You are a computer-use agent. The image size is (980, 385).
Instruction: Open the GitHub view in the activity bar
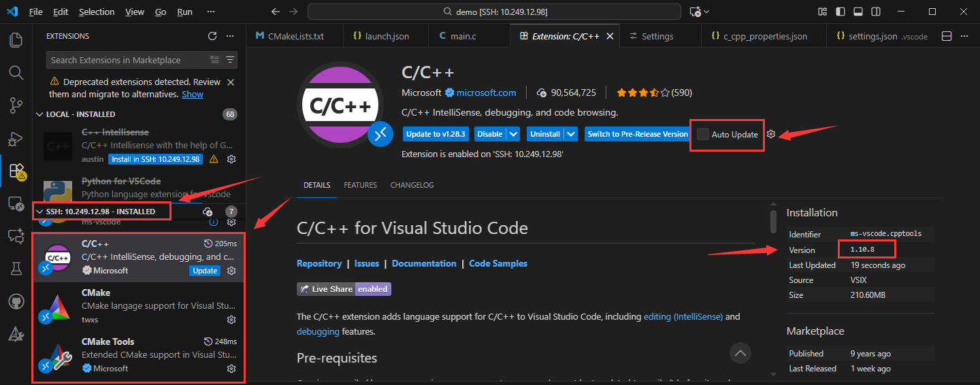pos(16,301)
